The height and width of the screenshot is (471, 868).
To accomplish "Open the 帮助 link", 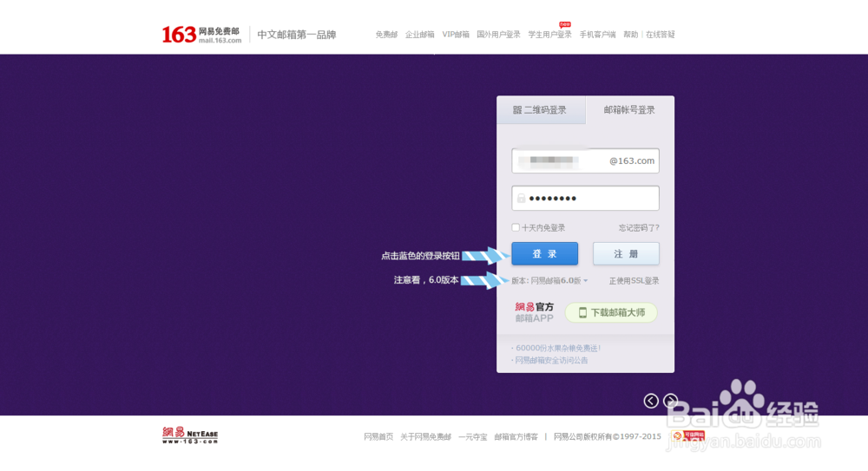I will [630, 35].
